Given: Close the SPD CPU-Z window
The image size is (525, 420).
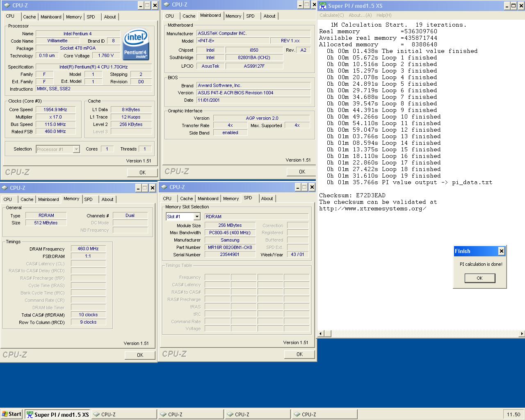Looking at the screenshot, I should [312, 187].
